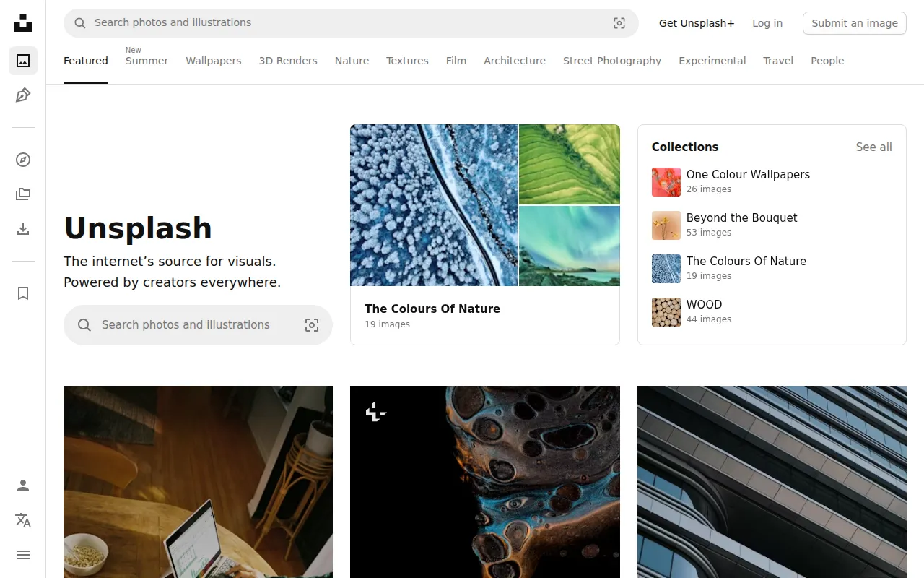Click the Bookmark icon in sidebar

pyautogui.click(x=23, y=293)
